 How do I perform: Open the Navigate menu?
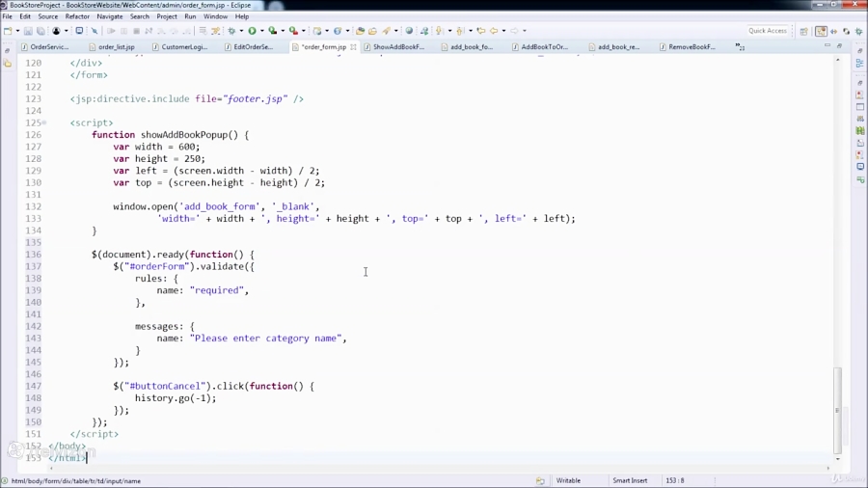(x=110, y=16)
